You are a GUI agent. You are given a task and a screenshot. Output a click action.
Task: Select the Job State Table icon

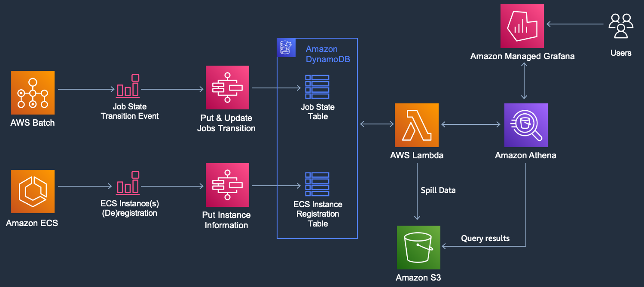point(317,87)
